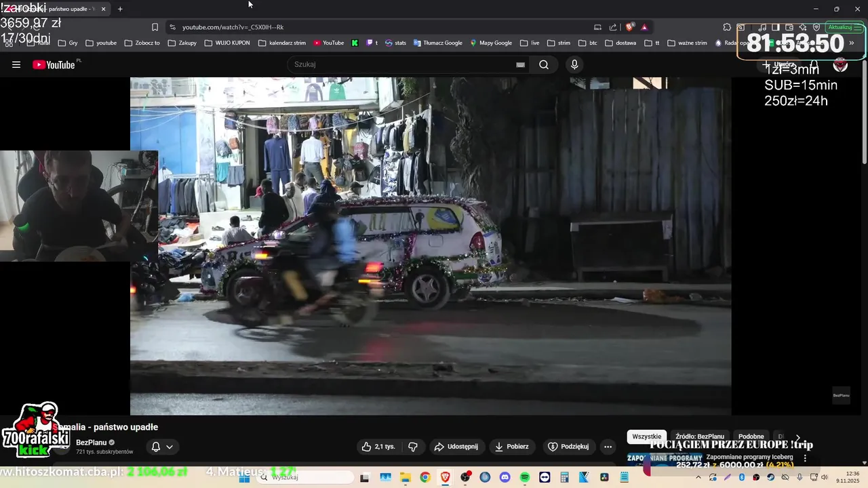This screenshot has height=488, width=868.
Task: Switch to Brave browser in the taskbar
Action: click(x=445, y=477)
